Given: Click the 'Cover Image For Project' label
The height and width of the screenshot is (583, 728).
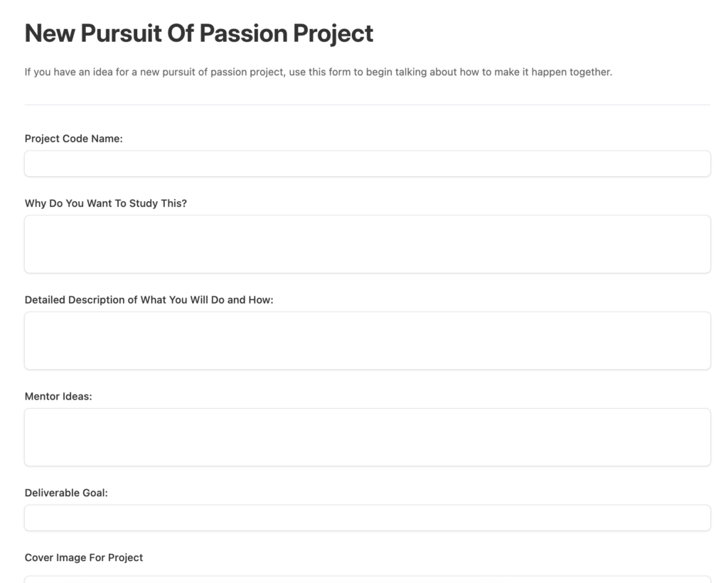Looking at the screenshot, I should click(x=84, y=557).
